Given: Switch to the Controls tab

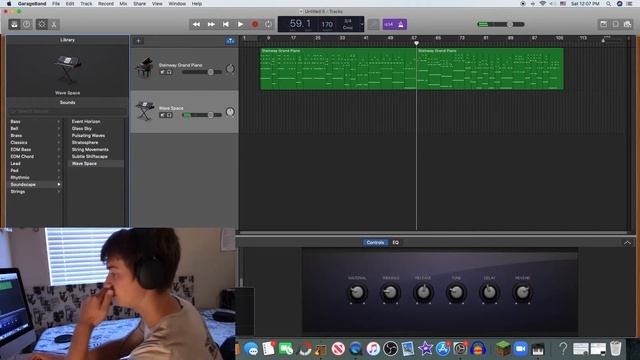Looking at the screenshot, I should click(375, 242).
